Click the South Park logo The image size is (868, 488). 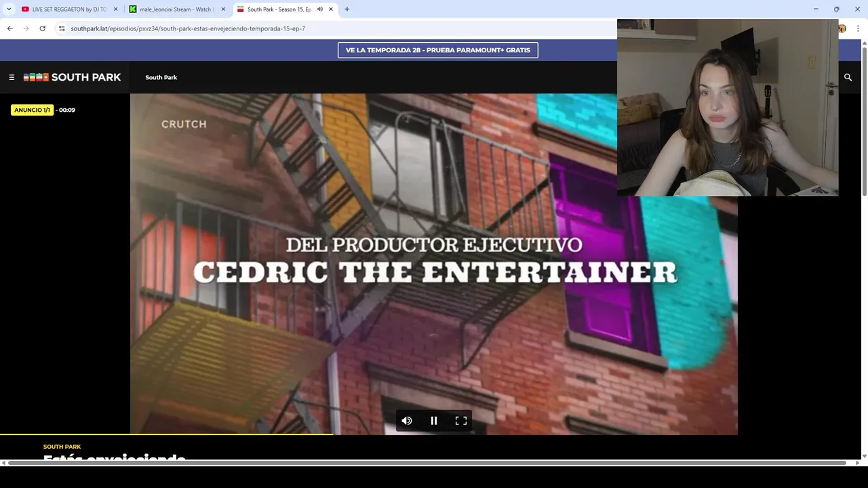coord(72,77)
